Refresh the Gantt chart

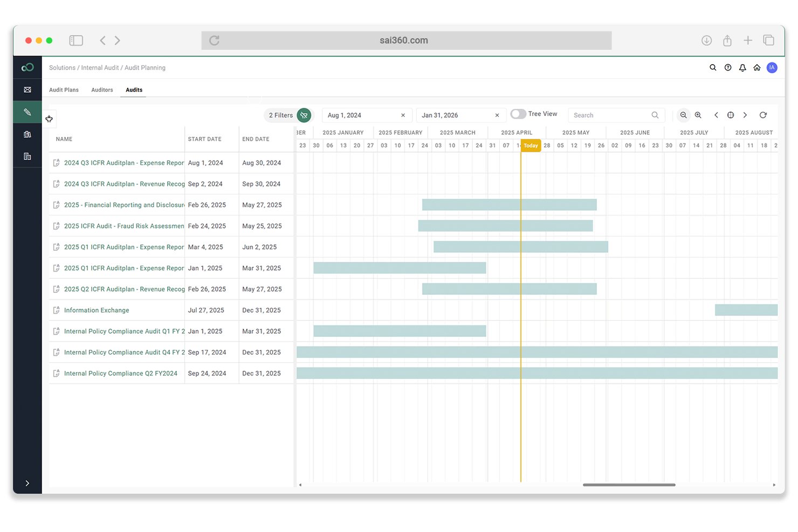[763, 115]
